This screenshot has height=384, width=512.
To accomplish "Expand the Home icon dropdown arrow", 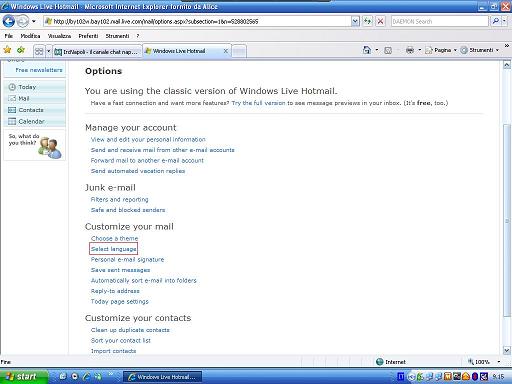I will [x=377, y=50].
